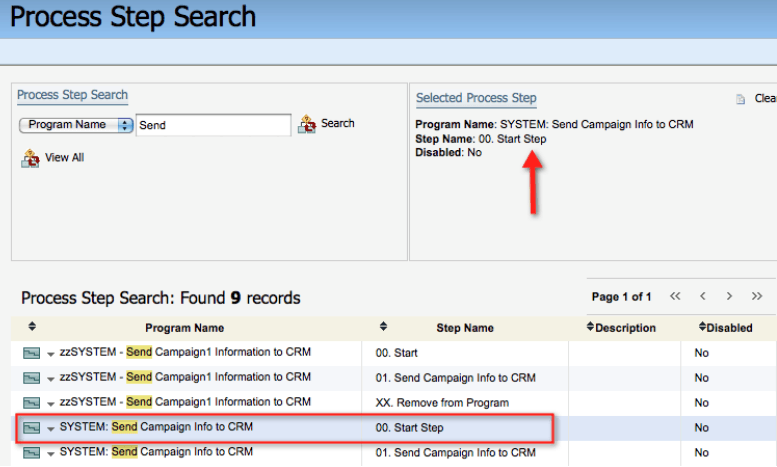Screen dimensions: 777x467
Task: Go to the last page of results
Action: (x=757, y=296)
